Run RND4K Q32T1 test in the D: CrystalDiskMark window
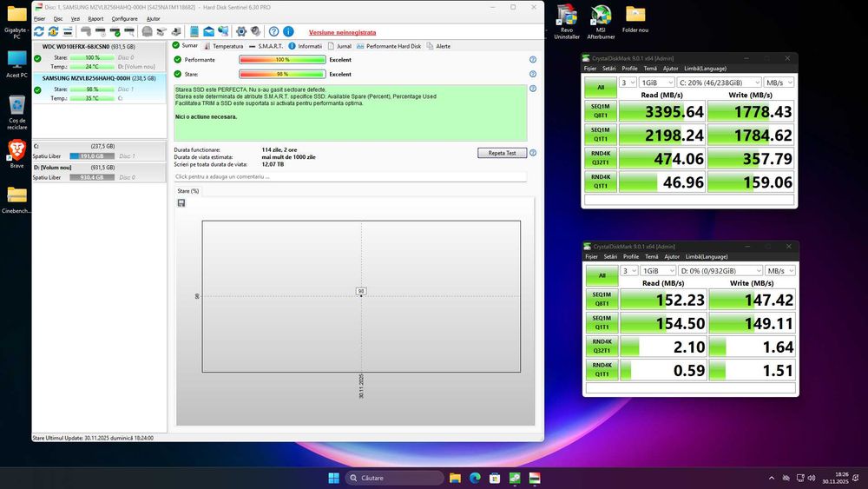Image resolution: width=868 pixels, height=489 pixels. 602,347
